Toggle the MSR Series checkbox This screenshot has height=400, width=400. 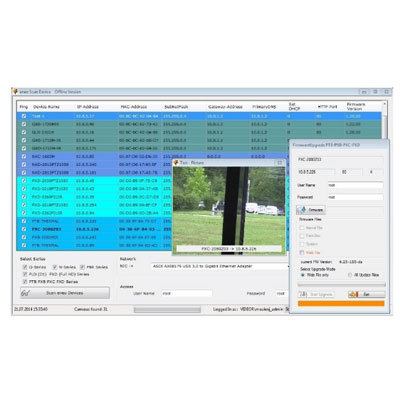82,267
